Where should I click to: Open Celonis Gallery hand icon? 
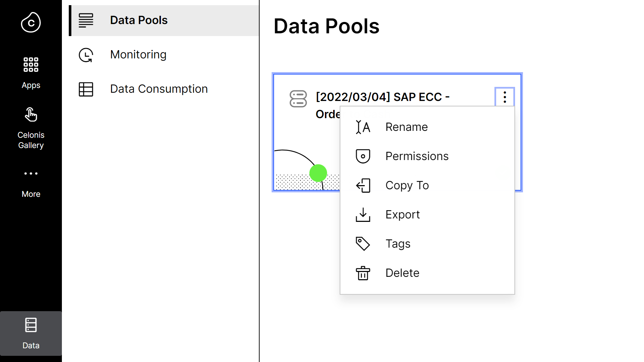point(31,114)
